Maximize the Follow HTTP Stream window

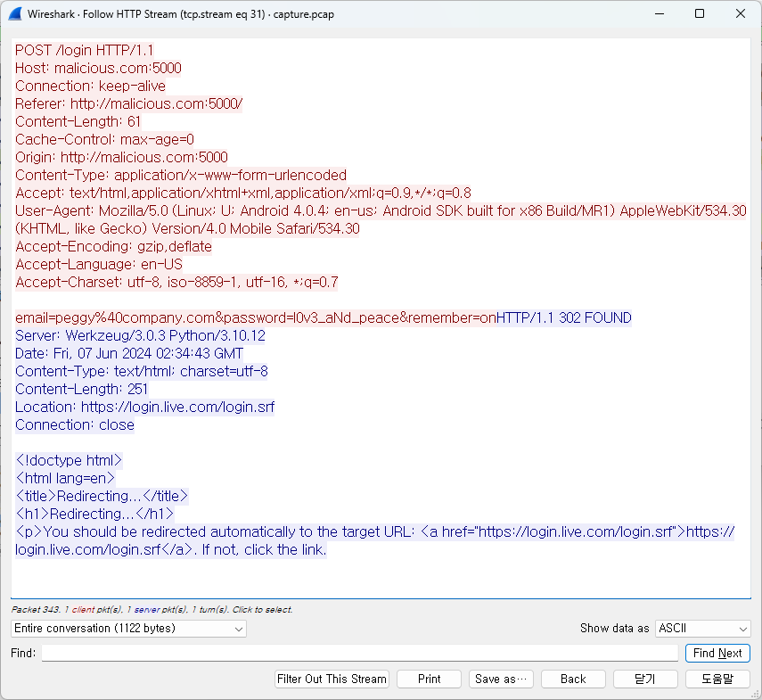[700, 13]
